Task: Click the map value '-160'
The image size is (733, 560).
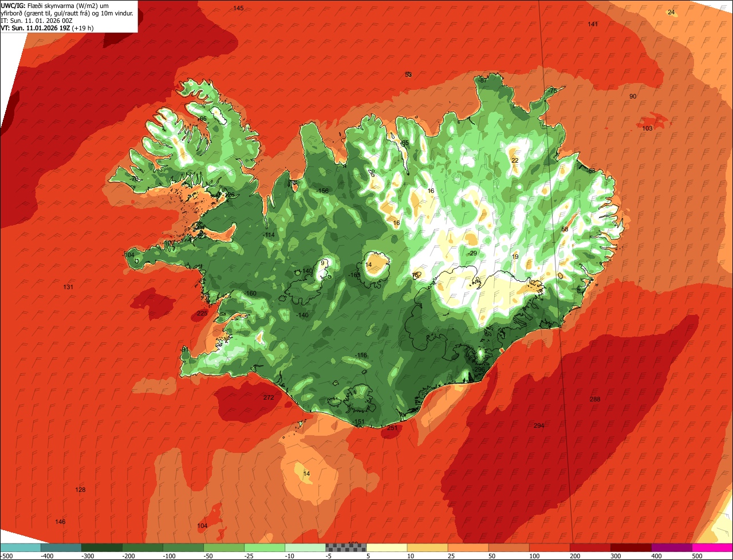Action: pyautogui.click(x=250, y=293)
